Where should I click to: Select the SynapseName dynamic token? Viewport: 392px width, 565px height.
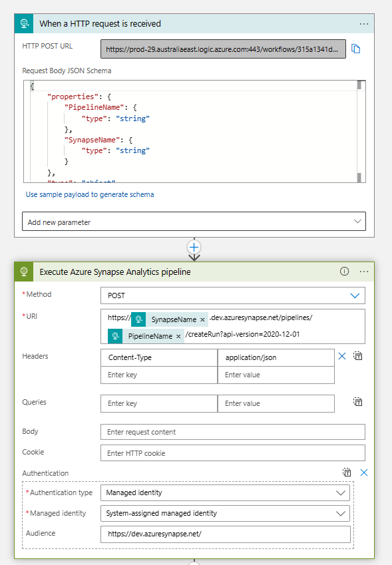(x=169, y=319)
